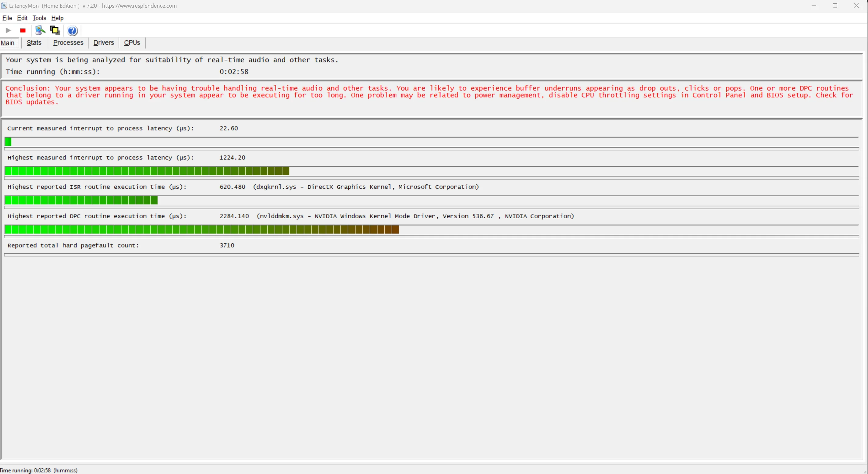
Task: Click the dxgkrnl.sys driver description text
Action: pyautogui.click(x=366, y=187)
